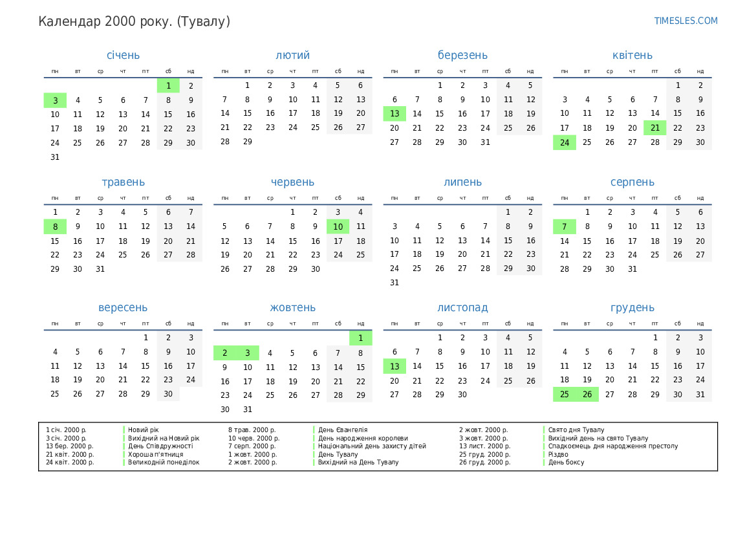The image size is (756, 535).
Task: Select the 'січень' month heading
Action: click(x=123, y=55)
